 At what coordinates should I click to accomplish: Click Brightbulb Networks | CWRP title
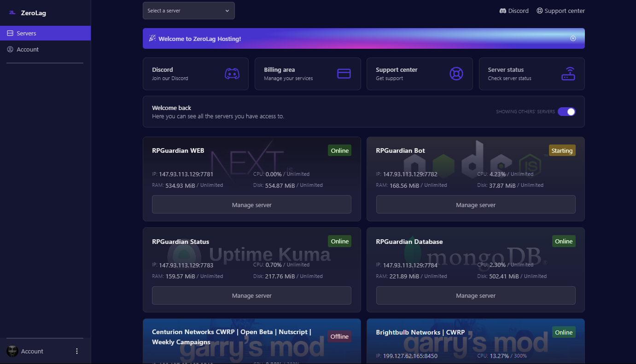tap(420, 332)
